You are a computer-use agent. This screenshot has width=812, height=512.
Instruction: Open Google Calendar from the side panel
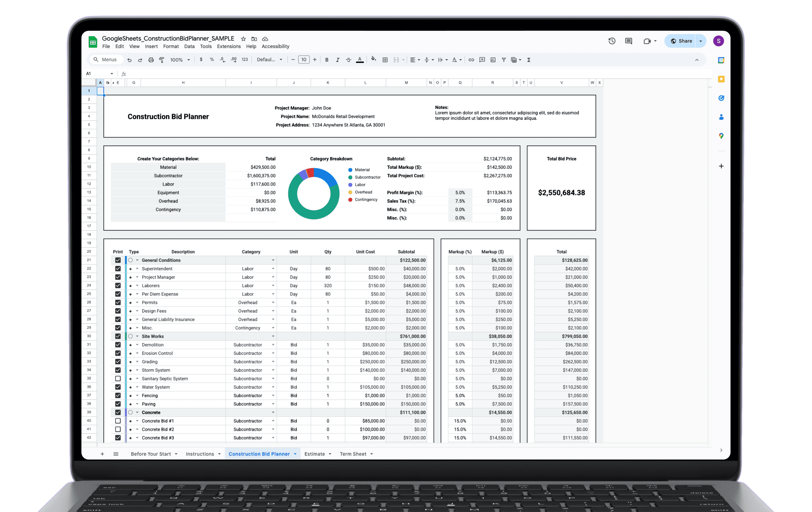point(721,60)
